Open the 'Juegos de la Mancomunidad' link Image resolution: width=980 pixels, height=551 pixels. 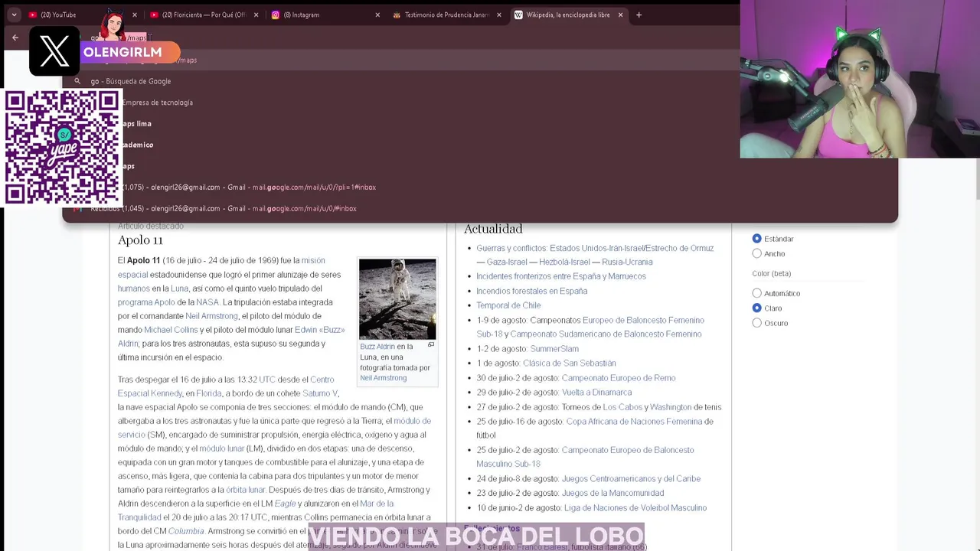point(612,494)
